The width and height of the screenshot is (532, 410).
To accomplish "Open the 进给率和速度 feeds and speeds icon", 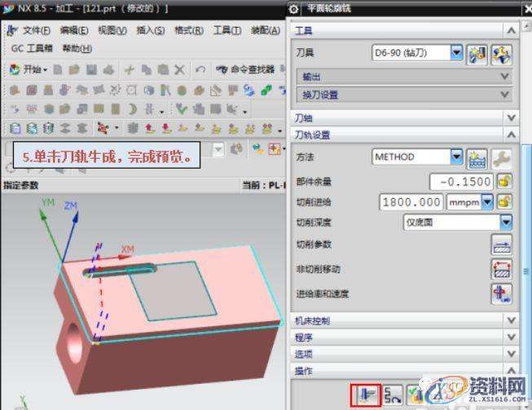I will 502,294.
